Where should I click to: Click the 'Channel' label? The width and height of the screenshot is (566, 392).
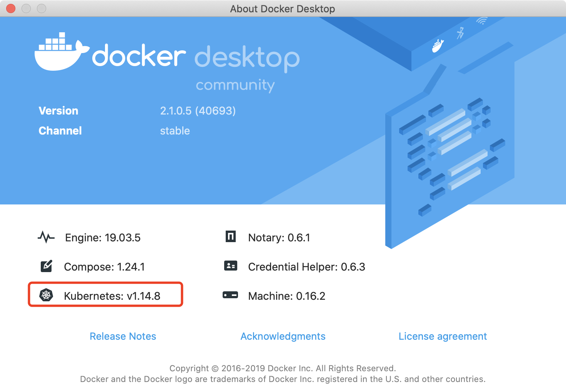60,131
